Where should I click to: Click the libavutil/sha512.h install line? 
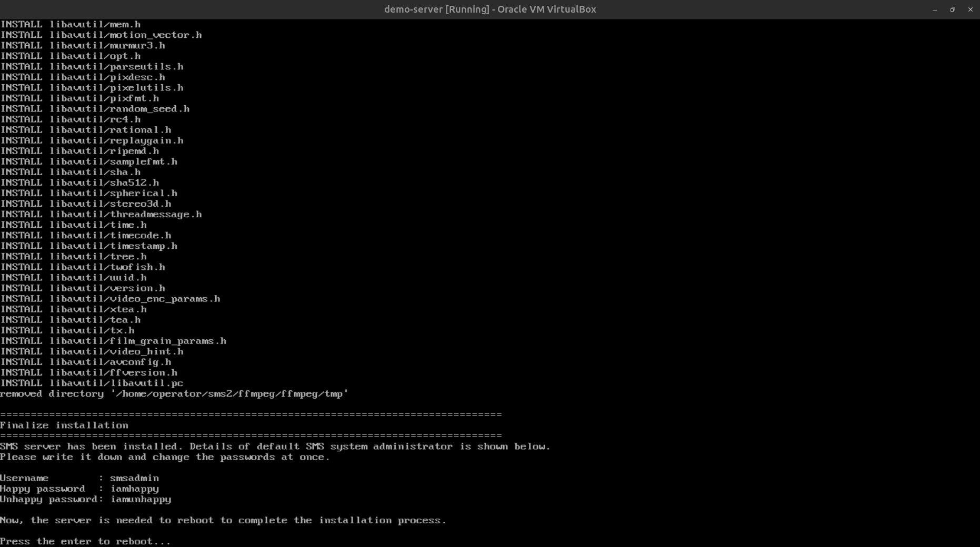tap(79, 183)
